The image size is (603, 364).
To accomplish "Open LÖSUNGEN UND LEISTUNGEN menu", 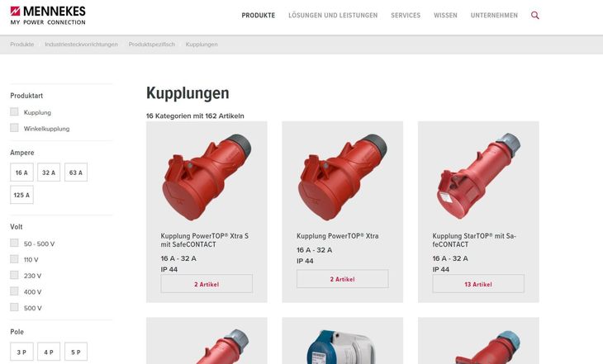I will [x=333, y=16].
